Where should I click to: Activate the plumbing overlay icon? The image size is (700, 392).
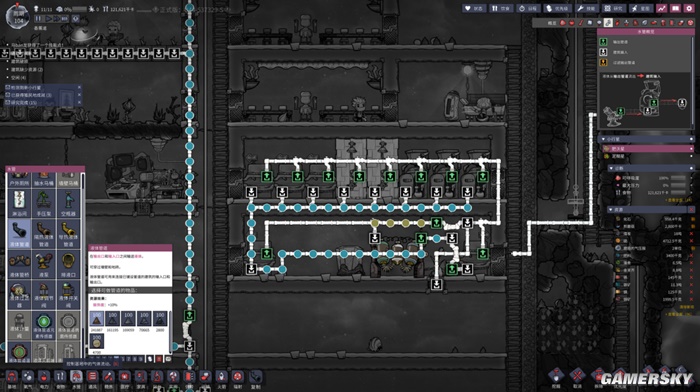tap(608, 22)
